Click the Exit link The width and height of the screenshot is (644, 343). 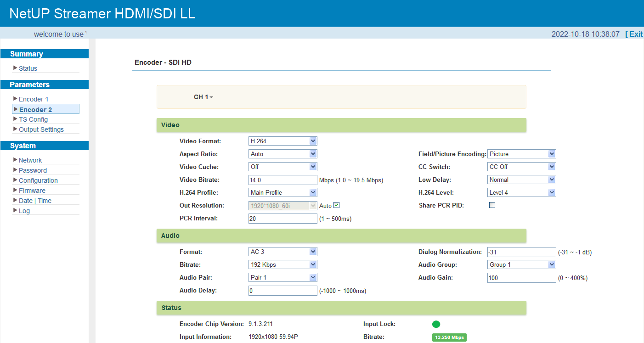(634, 34)
